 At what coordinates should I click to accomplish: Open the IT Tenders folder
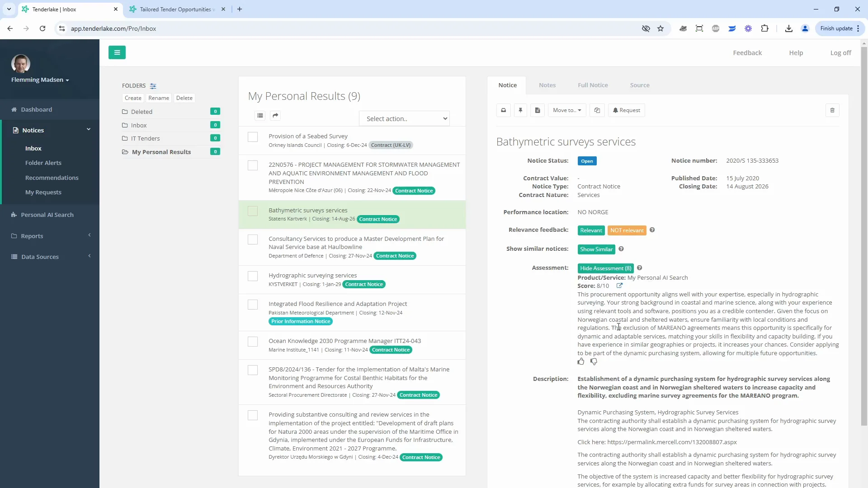coord(145,139)
